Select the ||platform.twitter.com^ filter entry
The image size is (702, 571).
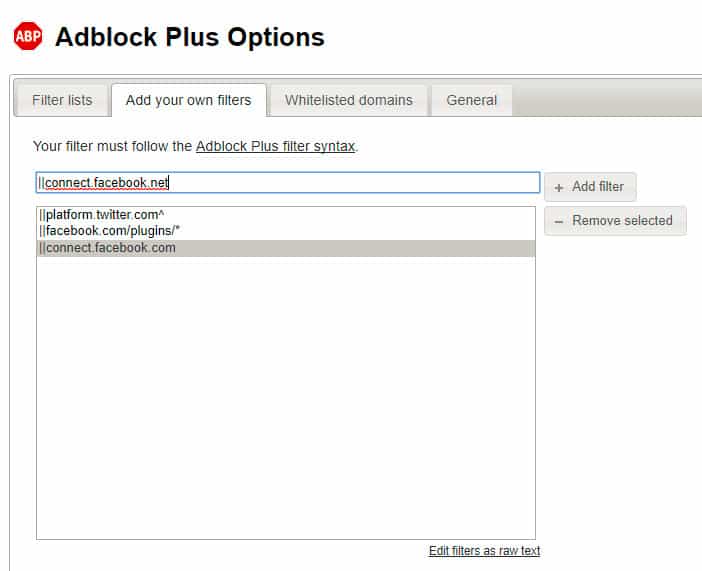(286, 215)
